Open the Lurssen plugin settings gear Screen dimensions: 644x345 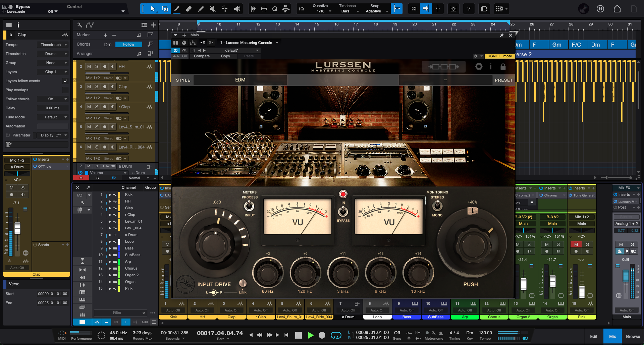click(x=479, y=66)
